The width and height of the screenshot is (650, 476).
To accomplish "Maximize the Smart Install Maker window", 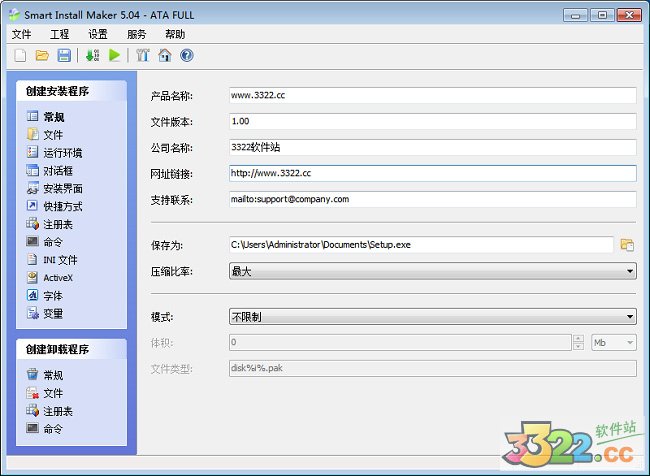I will pyautogui.click(x=602, y=15).
